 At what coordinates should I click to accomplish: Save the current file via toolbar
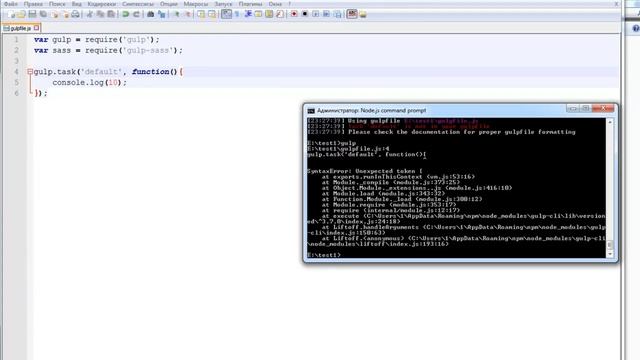(x=32, y=14)
